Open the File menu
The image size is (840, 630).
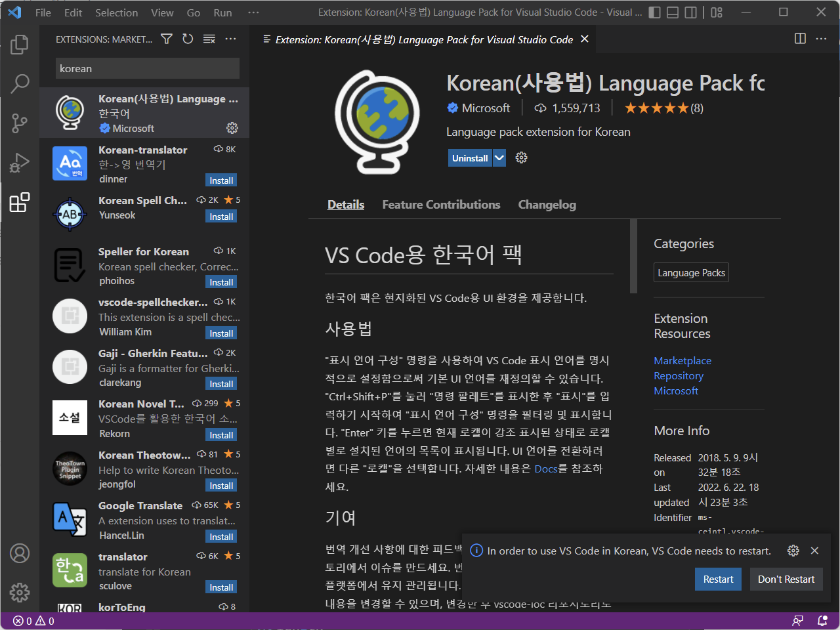coord(43,12)
